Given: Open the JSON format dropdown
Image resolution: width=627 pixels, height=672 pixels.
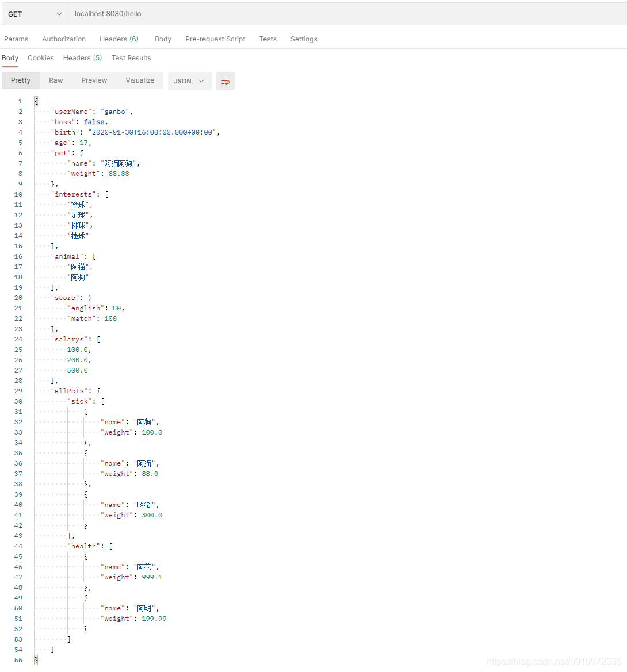Looking at the screenshot, I should coord(189,81).
